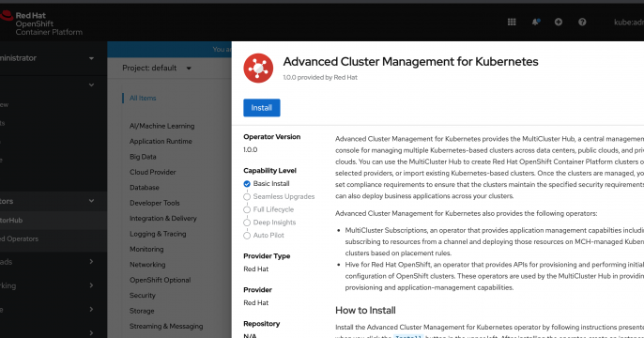Image resolution: width=644 pixels, height=338 pixels.
Task: Install the Advanced Cluster Management operator
Action: click(262, 108)
